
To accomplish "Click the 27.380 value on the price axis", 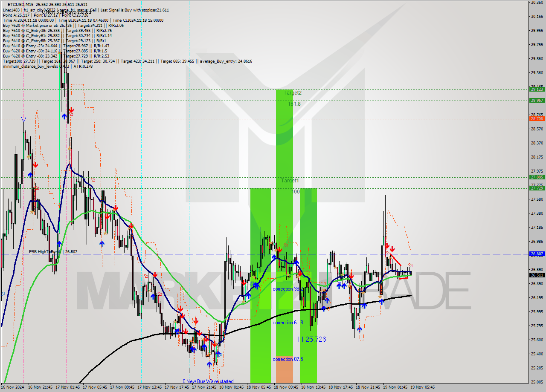I will (537, 213).
